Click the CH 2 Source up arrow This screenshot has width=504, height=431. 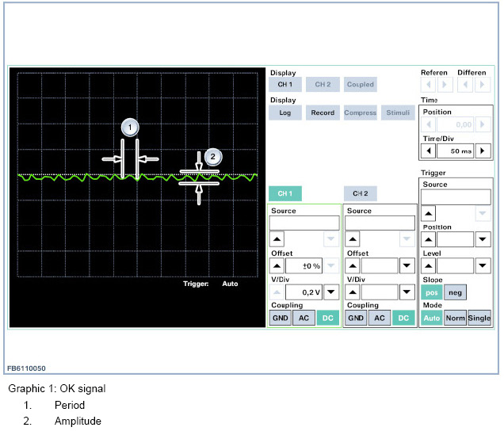point(353,238)
